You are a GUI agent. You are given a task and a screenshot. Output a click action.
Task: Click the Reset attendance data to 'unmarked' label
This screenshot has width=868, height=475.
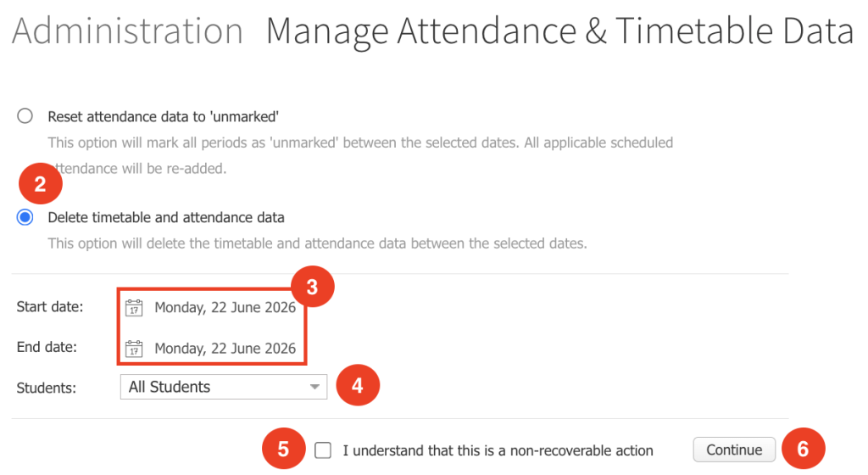164,117
